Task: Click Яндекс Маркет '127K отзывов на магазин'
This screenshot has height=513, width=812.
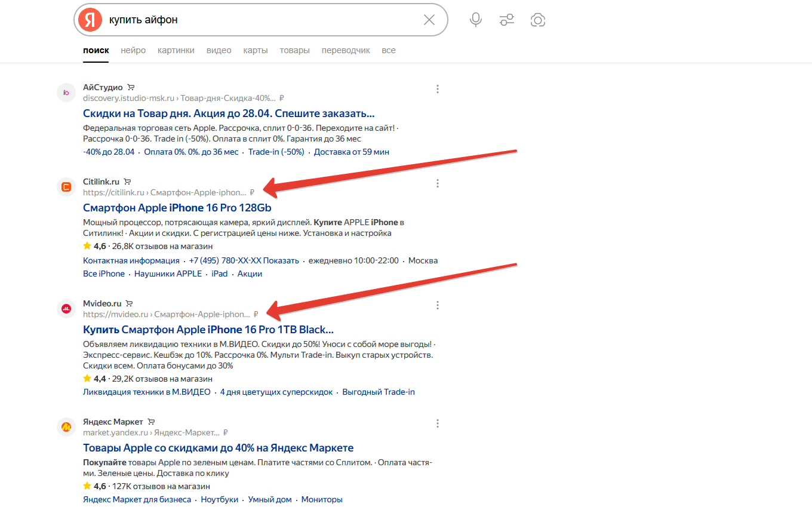Action: pos(162,486)
